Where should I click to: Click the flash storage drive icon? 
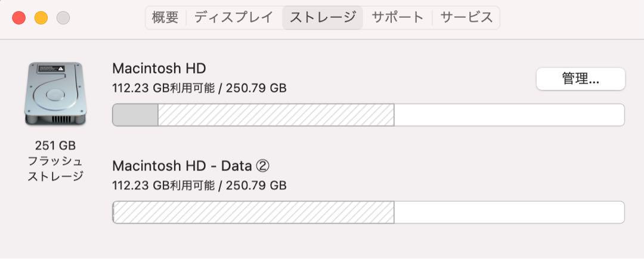point(55,94)
